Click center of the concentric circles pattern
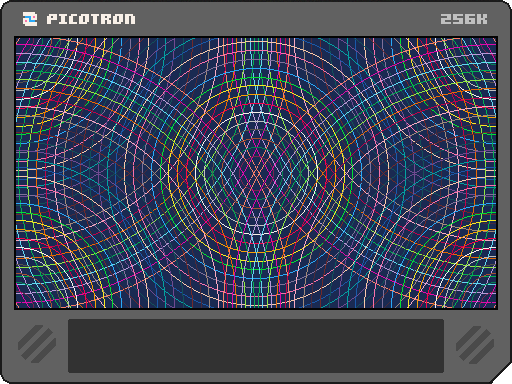512x384 pixels. 256,173
